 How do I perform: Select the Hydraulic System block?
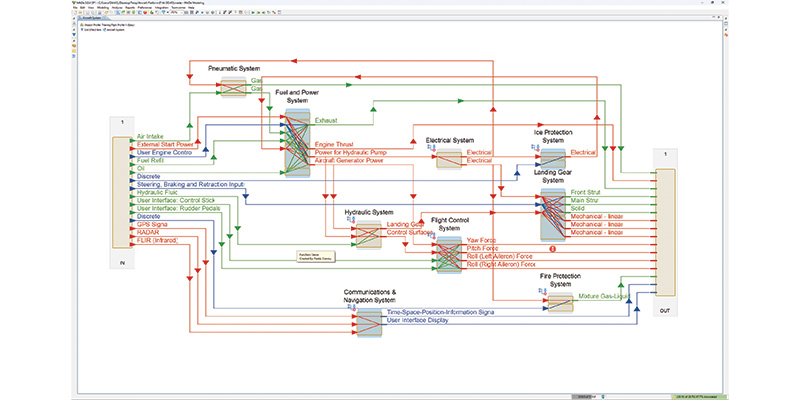368,235
